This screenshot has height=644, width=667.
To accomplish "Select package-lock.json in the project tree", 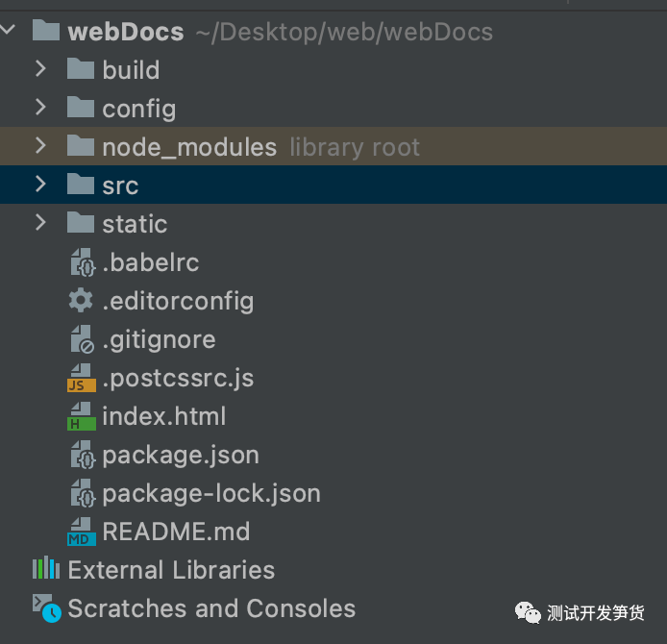I will click(211, 494).
